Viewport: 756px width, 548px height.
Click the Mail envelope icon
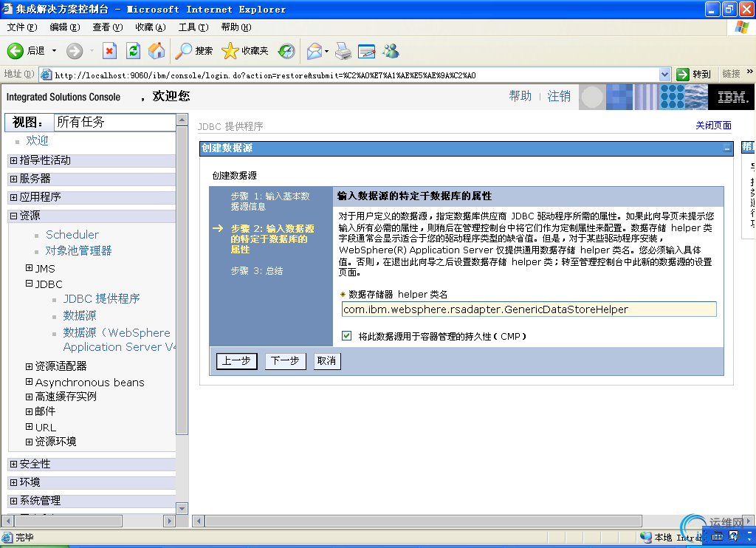pos(315,51)
